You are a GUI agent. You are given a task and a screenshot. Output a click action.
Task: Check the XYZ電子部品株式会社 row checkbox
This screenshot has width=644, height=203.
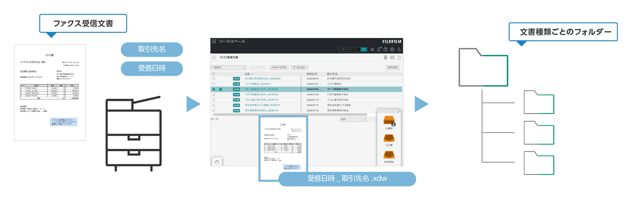(x=214, y=79)
